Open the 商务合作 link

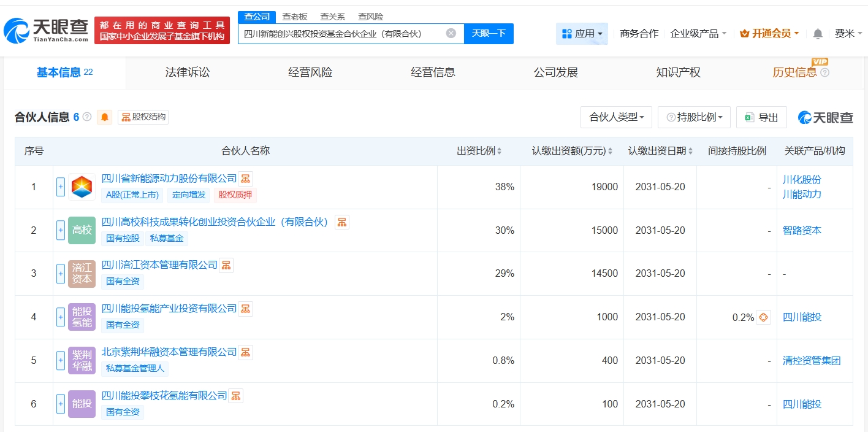639,34
